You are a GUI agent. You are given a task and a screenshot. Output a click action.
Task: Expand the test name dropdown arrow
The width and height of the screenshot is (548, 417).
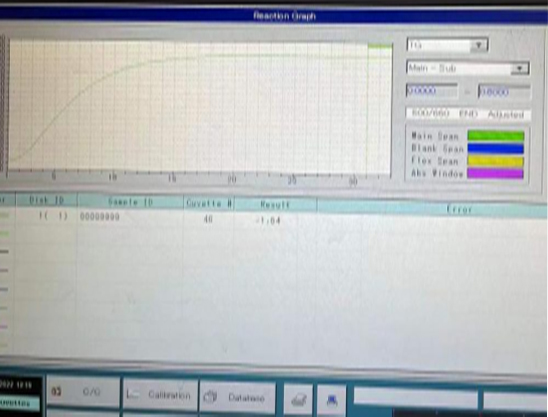pos(479,45)
